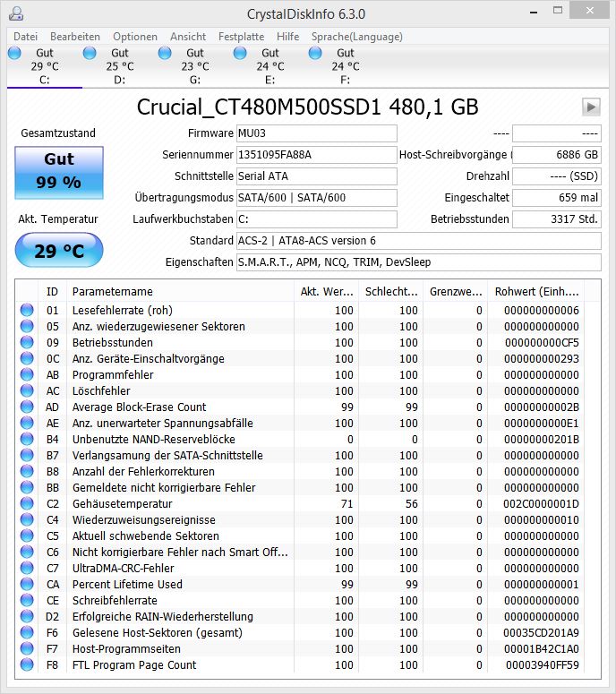Click the CrystalDiskInfo app icon in title bar

click(x=16, y=13)
